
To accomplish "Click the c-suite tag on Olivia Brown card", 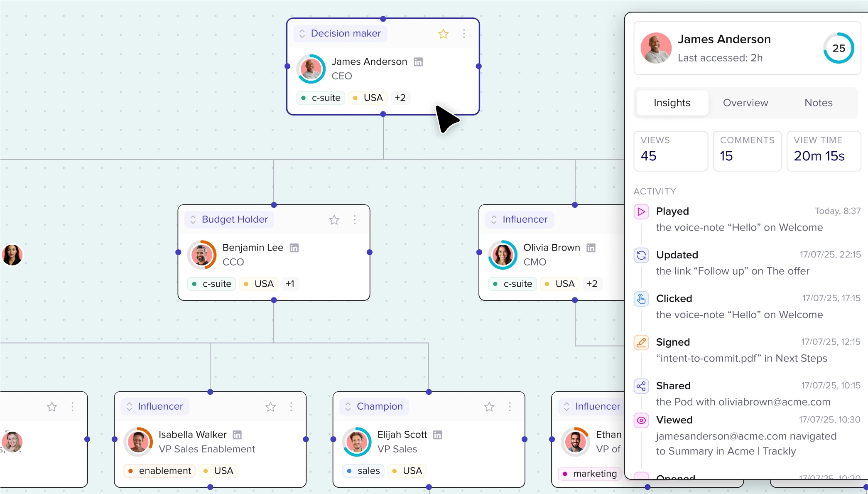I will pyautogui.click(x=512, y=284).
